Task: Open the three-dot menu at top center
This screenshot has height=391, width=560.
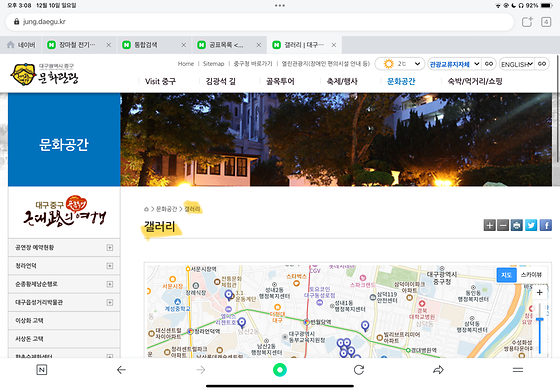Action: coord(280,5)
